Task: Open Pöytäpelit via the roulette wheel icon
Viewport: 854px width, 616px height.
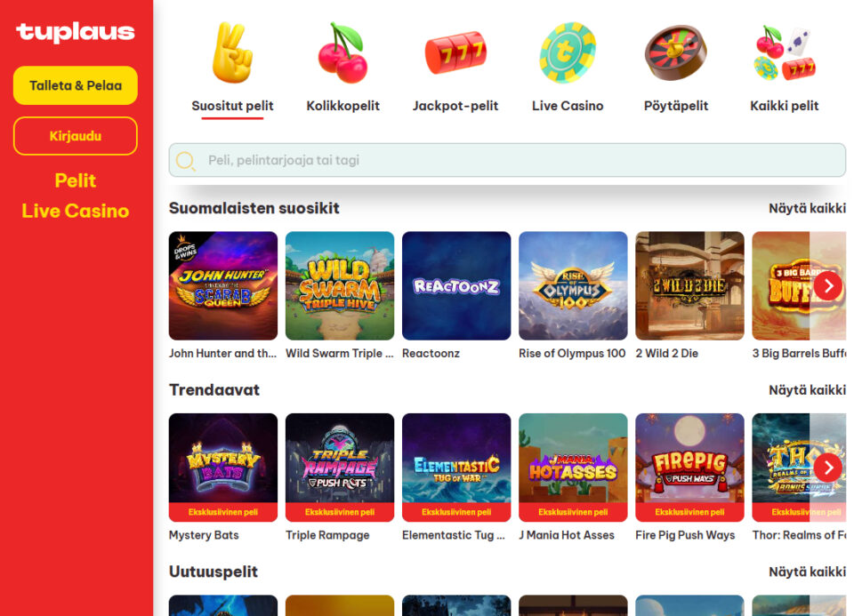Action: click(676, 52)
